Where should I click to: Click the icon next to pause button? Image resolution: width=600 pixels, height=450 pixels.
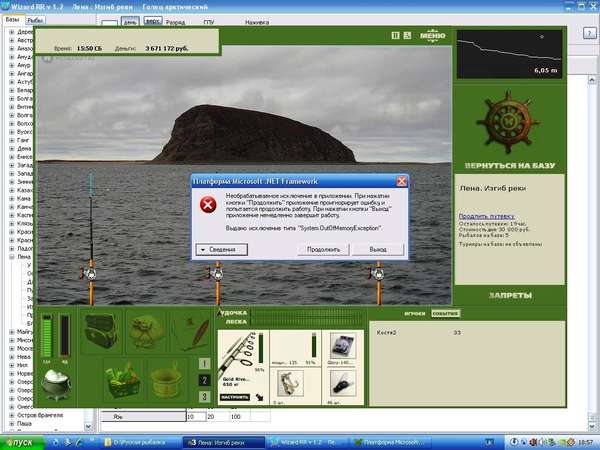click(407, 36)
